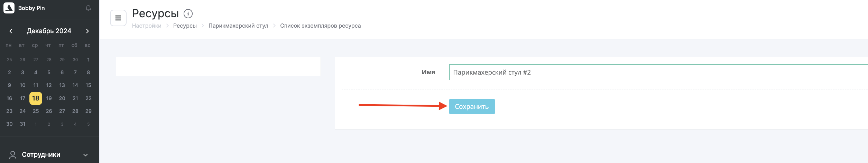Image resolution: width=868 pixels, height=163 pixels.
Task: Open Список экземпляров ресурса breadcrumb
Action: pos(321,26)
